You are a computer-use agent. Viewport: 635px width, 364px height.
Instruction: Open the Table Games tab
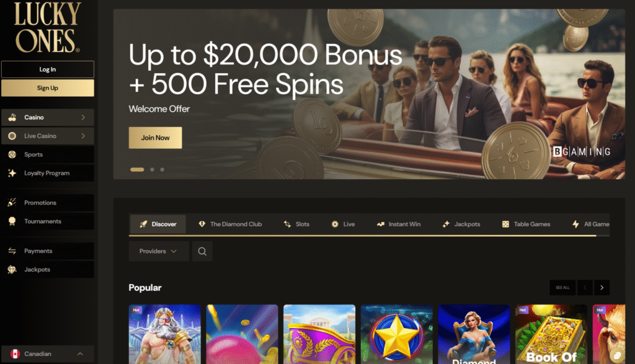click(526, 224)
